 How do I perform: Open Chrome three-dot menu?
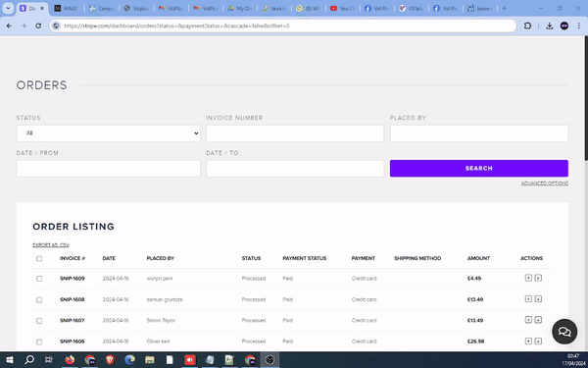579,26
